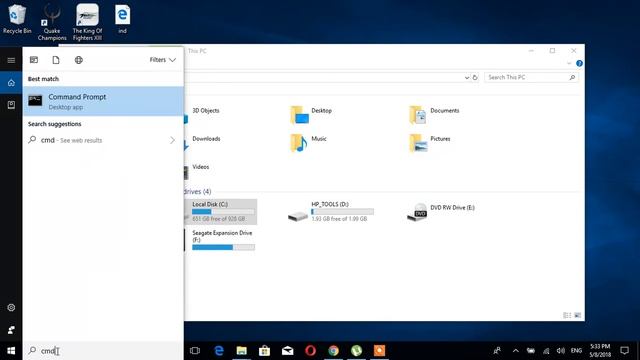Launch Microsoft Edge from the taskbar
This screenshot has height=360, width=640.
pos(219,351)
